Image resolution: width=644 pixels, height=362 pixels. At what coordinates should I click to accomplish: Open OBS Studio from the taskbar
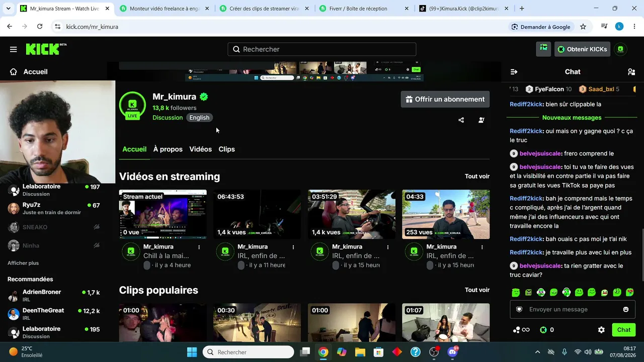[434, 352]
